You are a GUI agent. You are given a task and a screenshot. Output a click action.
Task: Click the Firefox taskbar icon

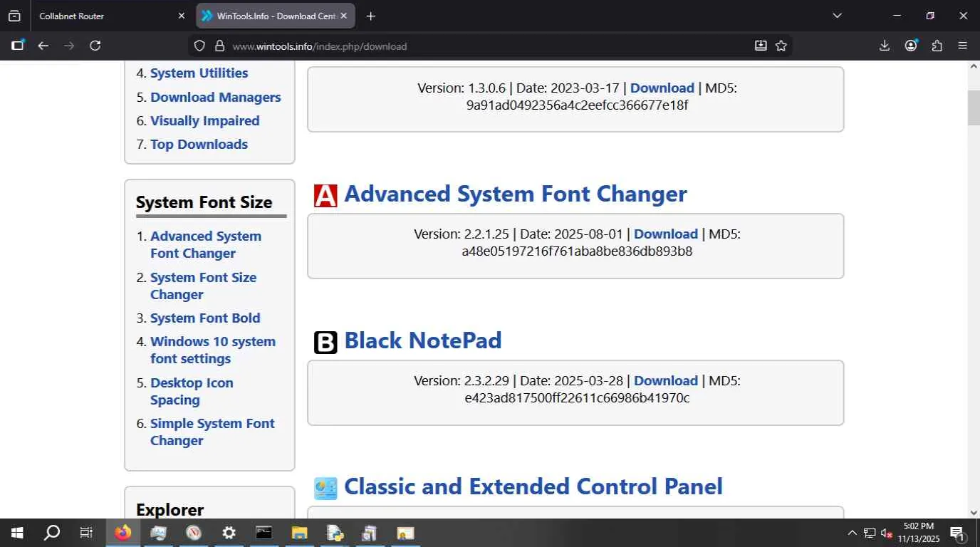pyautogui.click(x=123, y=533)
